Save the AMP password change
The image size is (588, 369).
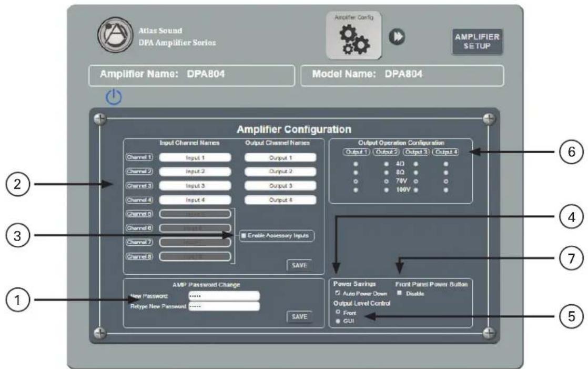[299, 317]
